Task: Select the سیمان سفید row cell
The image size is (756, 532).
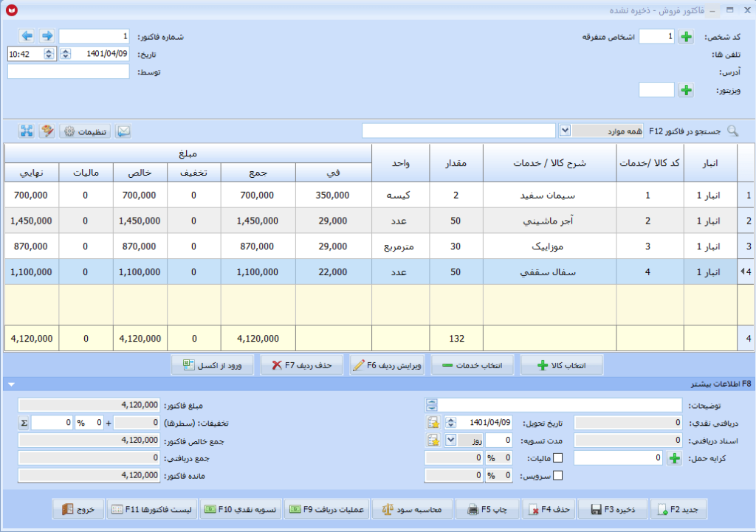Action: pos(549,195)
